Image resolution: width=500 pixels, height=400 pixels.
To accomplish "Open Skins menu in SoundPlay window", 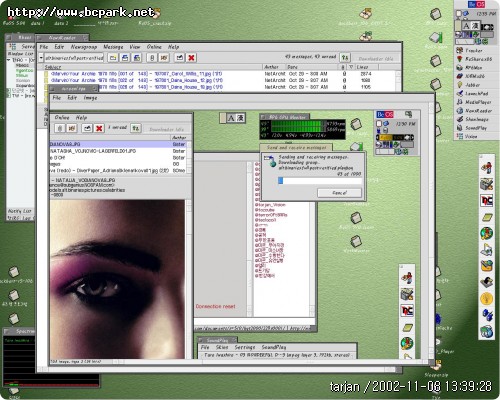I will click(x=222, y=347).
